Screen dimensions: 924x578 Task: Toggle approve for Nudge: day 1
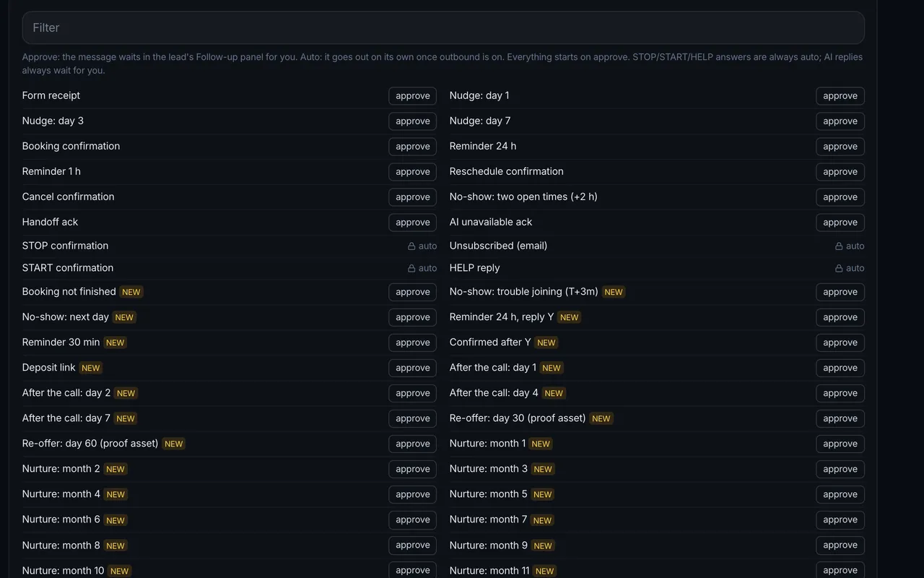(x=840, y=96)
